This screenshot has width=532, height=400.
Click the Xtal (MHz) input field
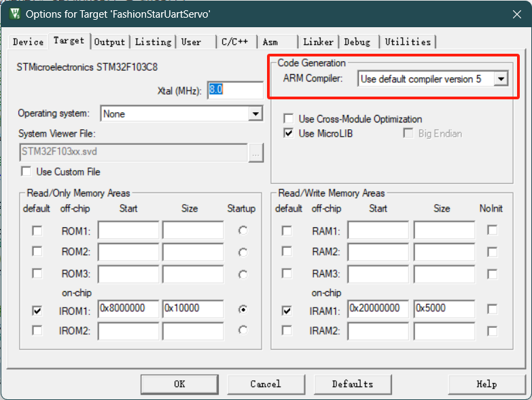pos(234,90)
